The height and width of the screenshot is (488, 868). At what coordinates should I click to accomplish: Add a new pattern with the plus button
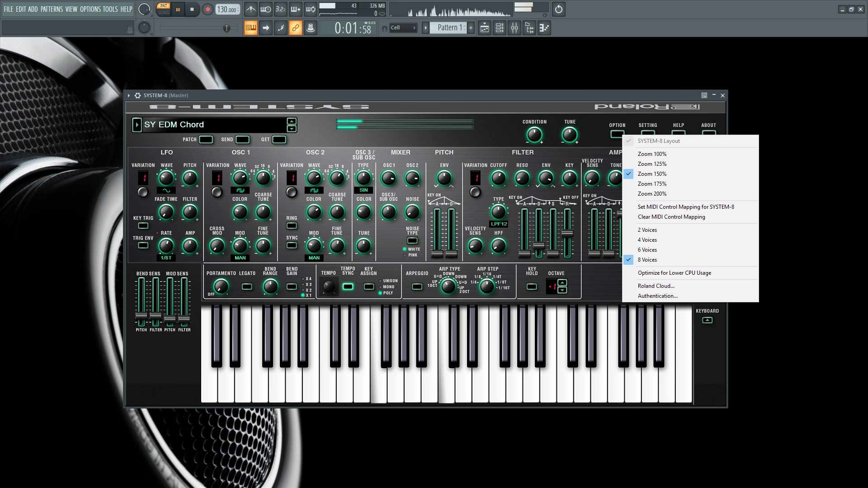tap(471, 28)
